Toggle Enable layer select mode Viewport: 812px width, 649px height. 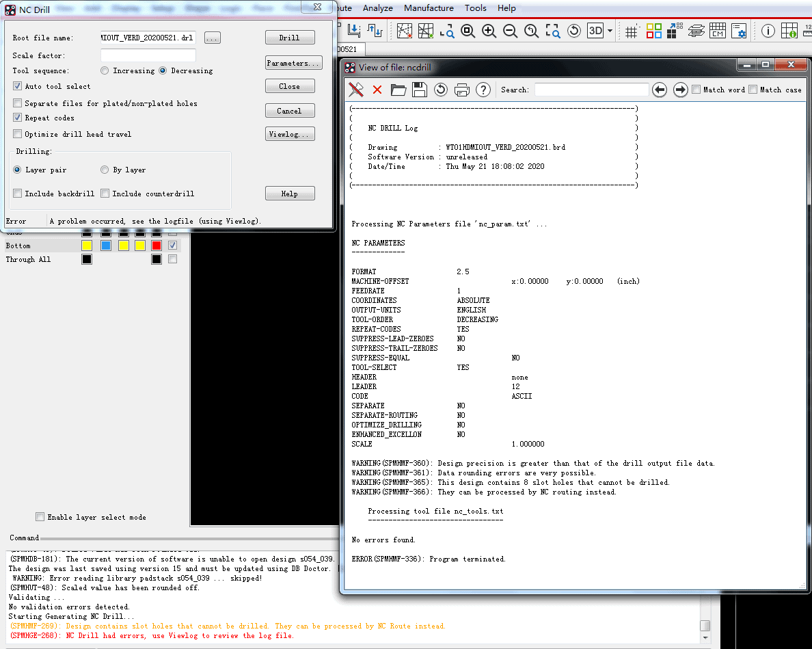pos(40,516)
